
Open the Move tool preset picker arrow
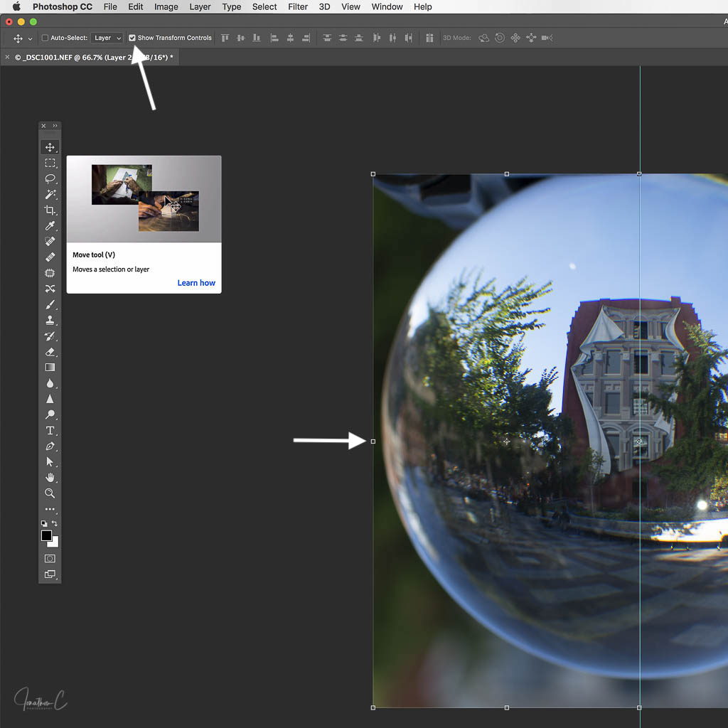point(30,38)
